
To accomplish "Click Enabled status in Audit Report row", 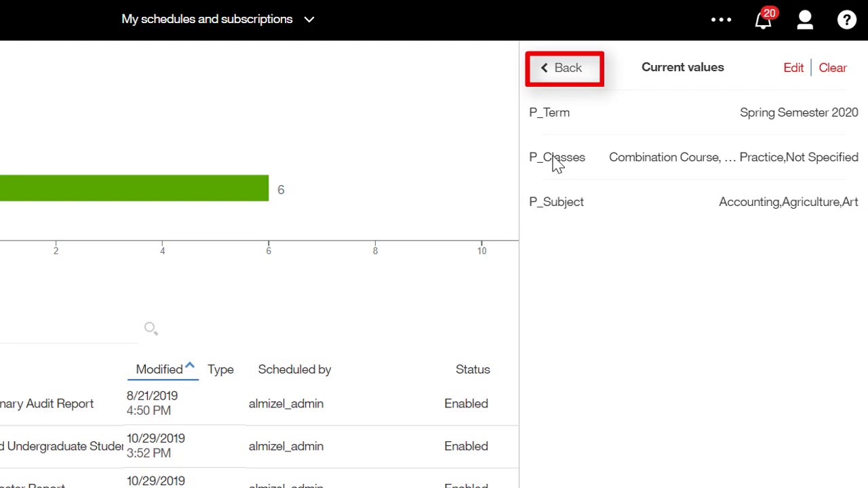I will [x=466, y=403].
